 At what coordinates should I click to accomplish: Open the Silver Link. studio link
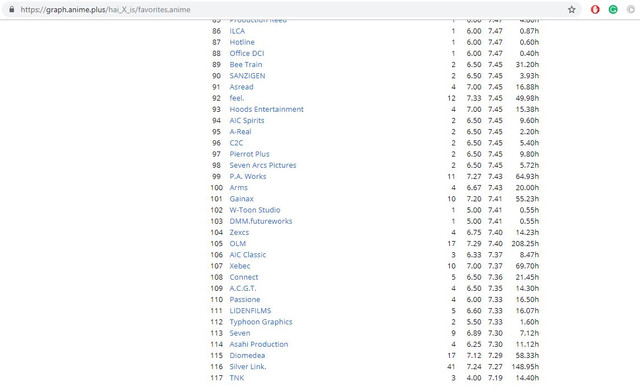click(248, 367)
